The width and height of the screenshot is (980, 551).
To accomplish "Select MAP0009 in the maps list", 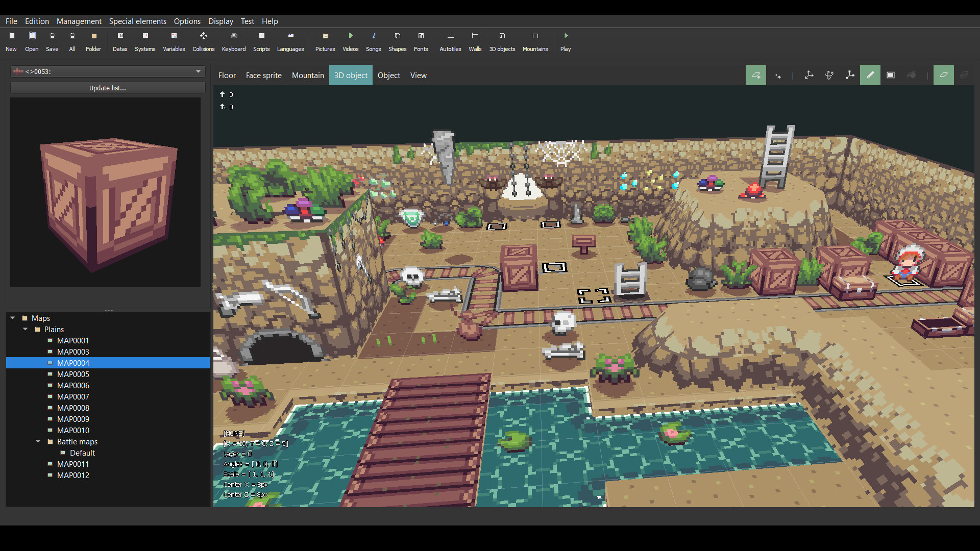I will pos(73,418).
